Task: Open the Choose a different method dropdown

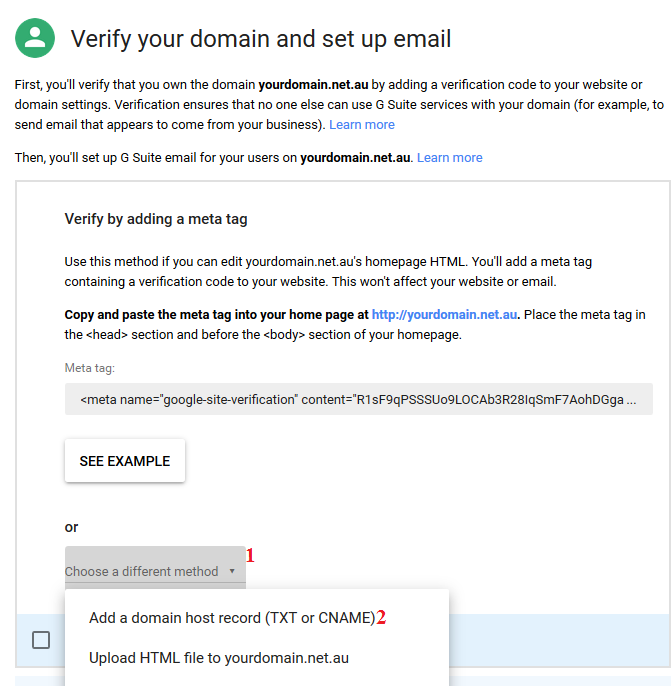Action: tap(142, 571)
